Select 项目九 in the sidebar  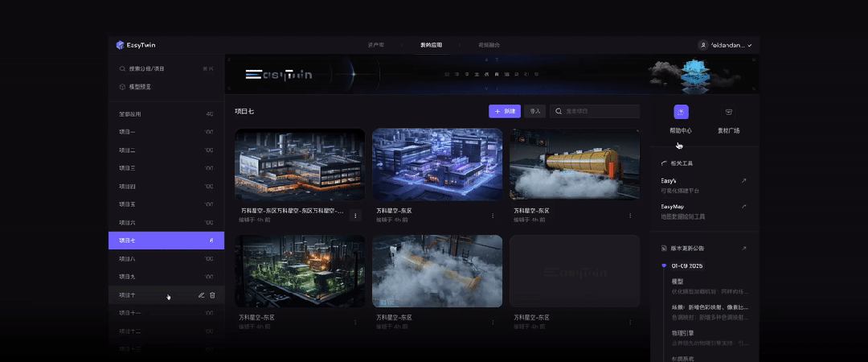[166, 277]
